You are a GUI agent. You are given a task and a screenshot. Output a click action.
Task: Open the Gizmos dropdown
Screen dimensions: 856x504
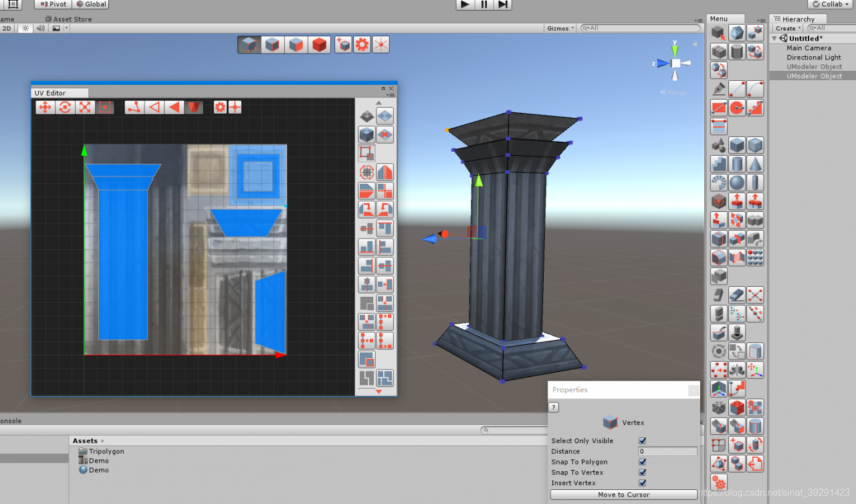560,28
